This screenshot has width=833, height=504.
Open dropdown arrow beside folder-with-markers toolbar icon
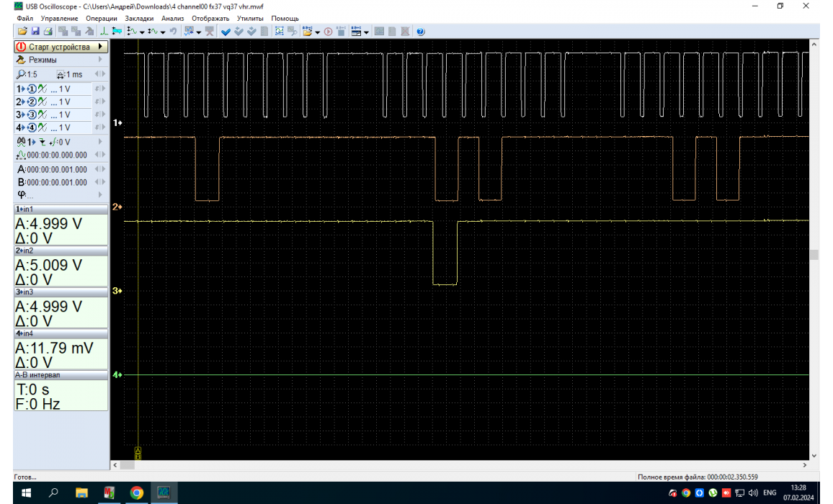click(x=317, y=32)
